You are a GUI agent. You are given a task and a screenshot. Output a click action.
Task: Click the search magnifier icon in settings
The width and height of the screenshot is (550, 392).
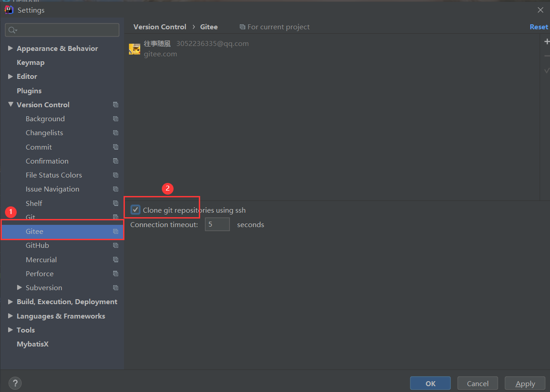tap(12, 30)
